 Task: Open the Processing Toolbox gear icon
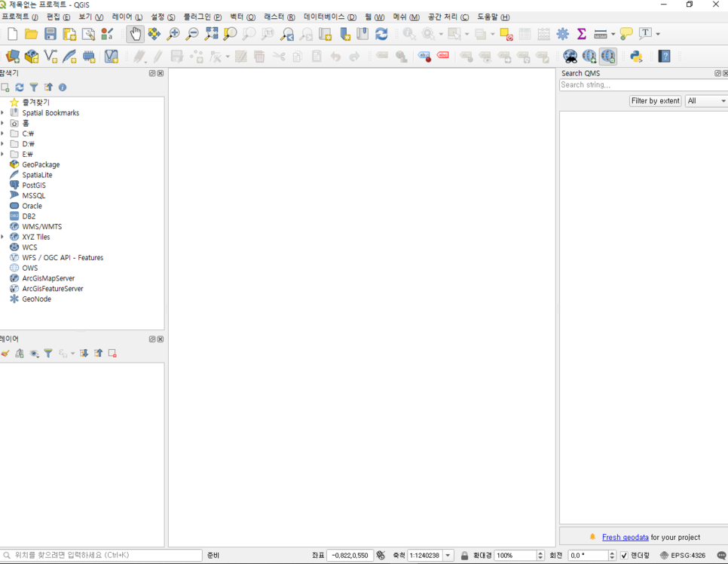(x=563, y=34)
